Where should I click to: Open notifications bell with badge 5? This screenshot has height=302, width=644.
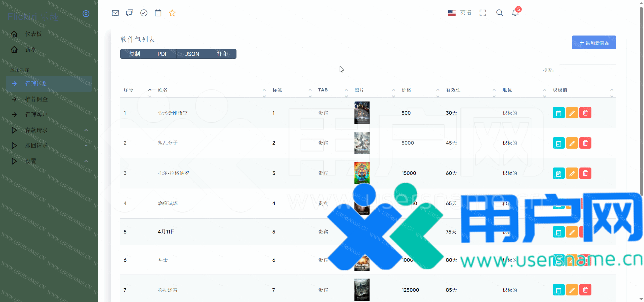tap(515, 13)
